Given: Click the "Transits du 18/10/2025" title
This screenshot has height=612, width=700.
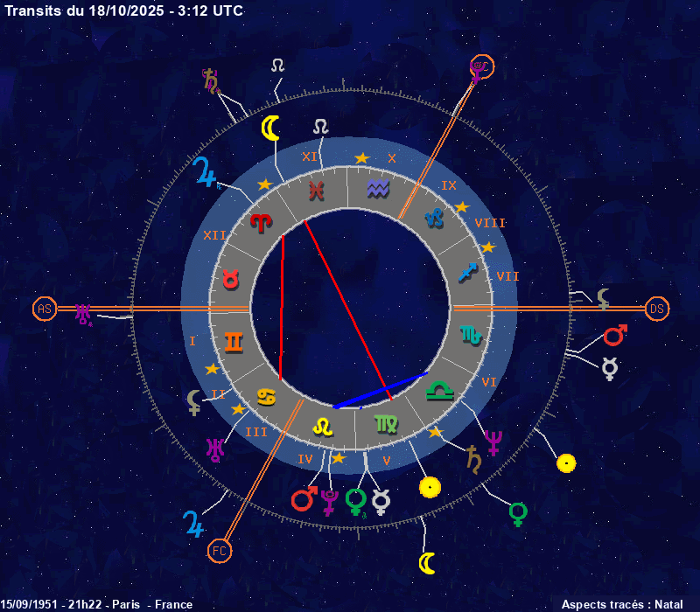Looking at the screenshot, I should (x=124, y=10).
